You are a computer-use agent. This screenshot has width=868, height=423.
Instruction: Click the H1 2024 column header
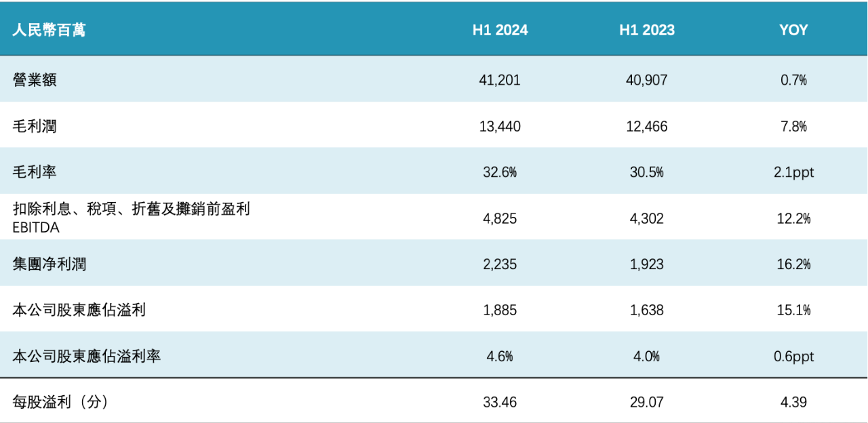(x=500, y=31)
